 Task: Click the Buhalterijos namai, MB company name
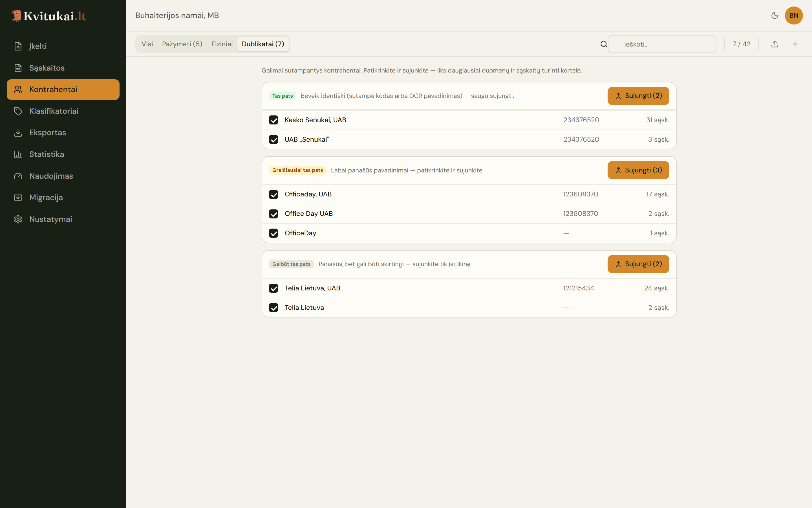(x=177, y=16)
